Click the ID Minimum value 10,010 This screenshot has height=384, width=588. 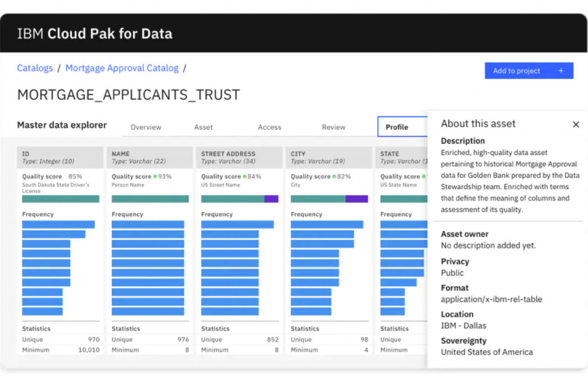click(x=89, y=350)
